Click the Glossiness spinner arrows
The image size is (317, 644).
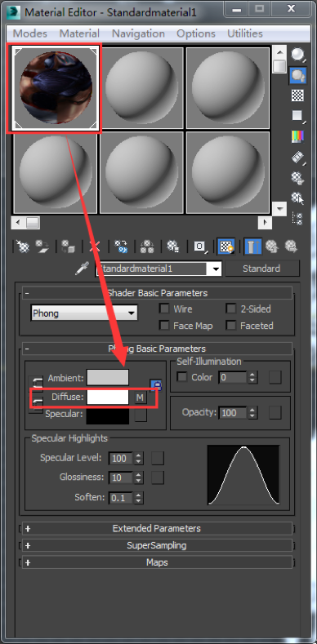coord(139,478)
